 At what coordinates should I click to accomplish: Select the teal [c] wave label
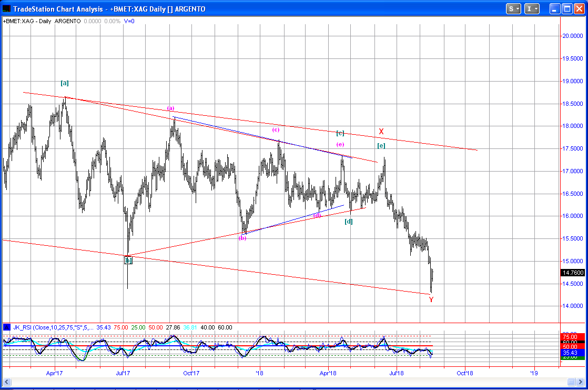coord(340,133)
